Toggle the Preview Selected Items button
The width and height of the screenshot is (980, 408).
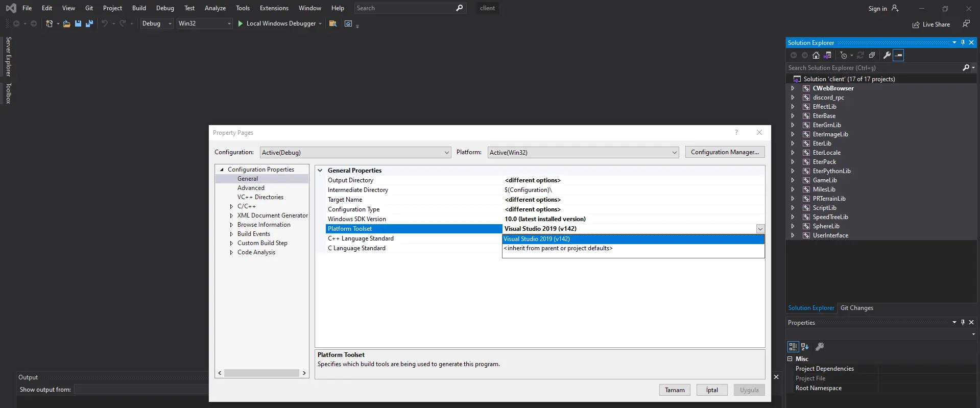pyautogui.click(x=898, y=55)
